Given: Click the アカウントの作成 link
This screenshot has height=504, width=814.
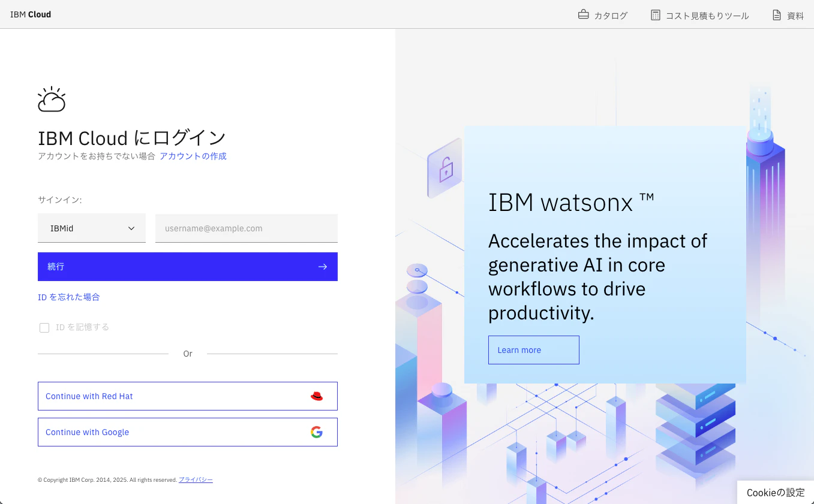Looking at the screenshot, I should [193, 156].
